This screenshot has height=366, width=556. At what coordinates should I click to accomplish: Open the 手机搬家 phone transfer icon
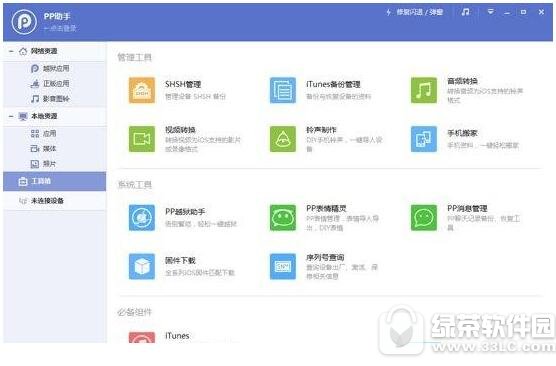coord(424,139)
